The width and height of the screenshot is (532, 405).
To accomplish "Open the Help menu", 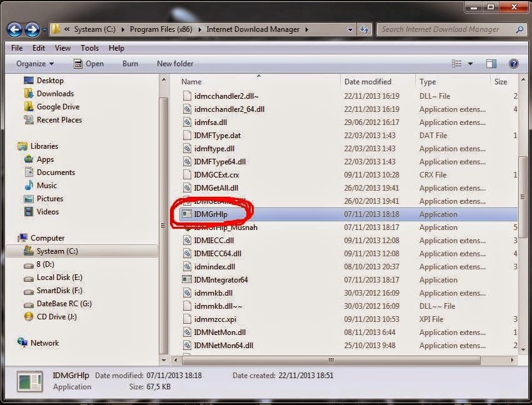I will click(x=116, y=48).
